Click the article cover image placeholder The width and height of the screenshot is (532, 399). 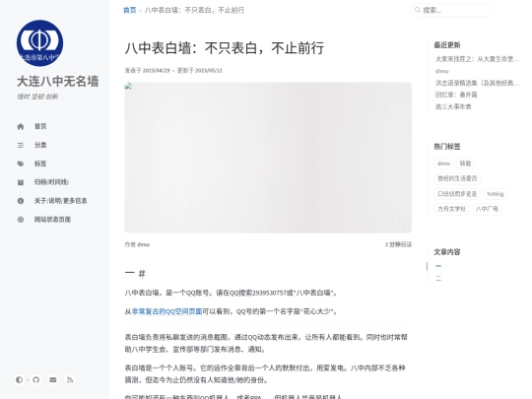point(268,158)
